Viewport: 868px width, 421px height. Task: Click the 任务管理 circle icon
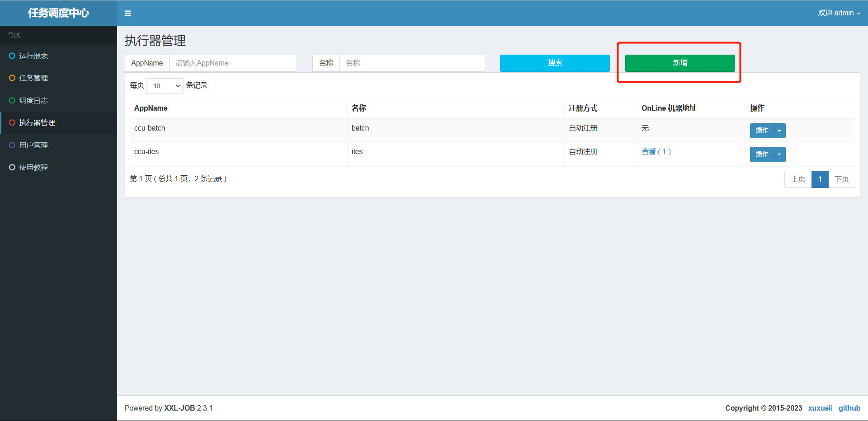point(12,78)
